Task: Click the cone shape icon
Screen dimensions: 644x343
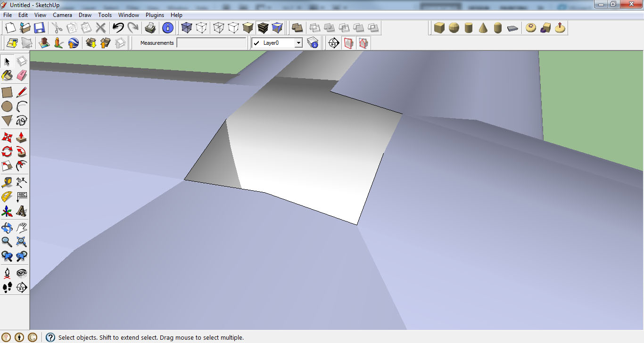Action: coord(483,28)
